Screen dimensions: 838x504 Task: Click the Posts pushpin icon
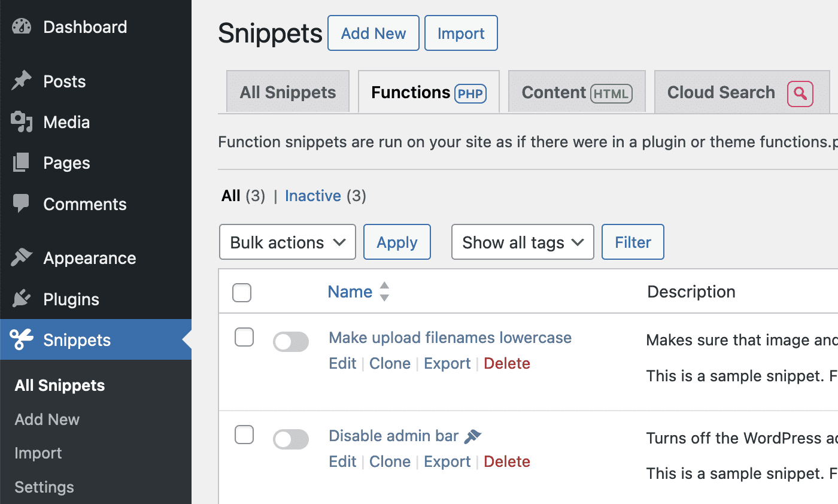[x=22, y=81]
